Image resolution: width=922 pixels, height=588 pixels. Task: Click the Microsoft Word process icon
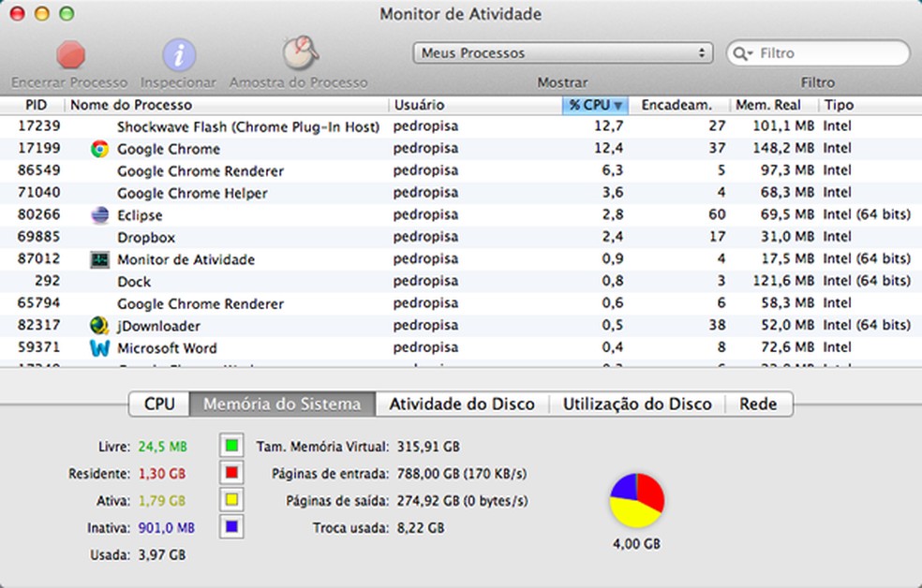(99, 348)
